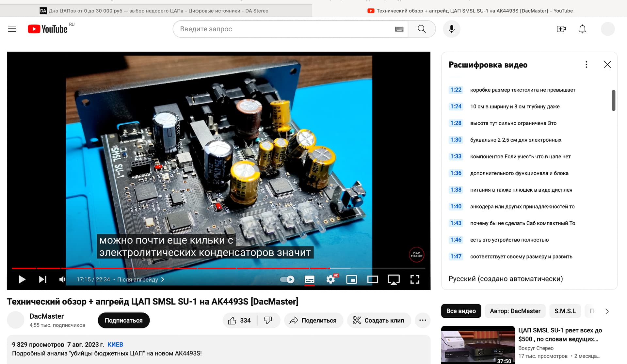Open the DacMaster channel avatar
This screenshot has width=627, height=364.
pos(16,320)
